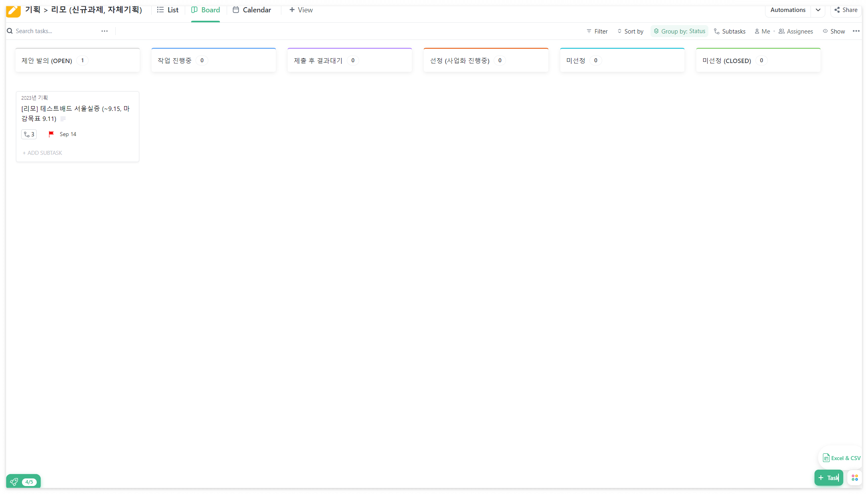Screen dimensions: 868x494
Task: Click the description lines icon on task card
Action: pyautogui.click(x=63, y=119)
